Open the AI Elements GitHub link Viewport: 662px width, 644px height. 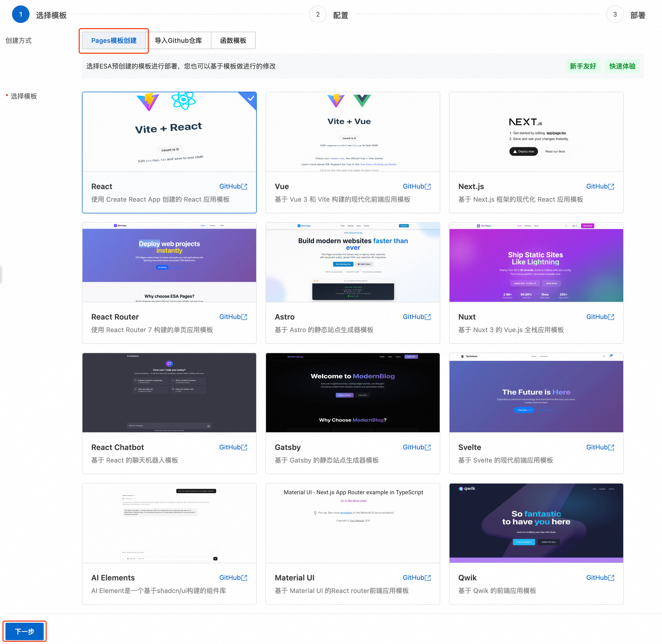point(233,578)
